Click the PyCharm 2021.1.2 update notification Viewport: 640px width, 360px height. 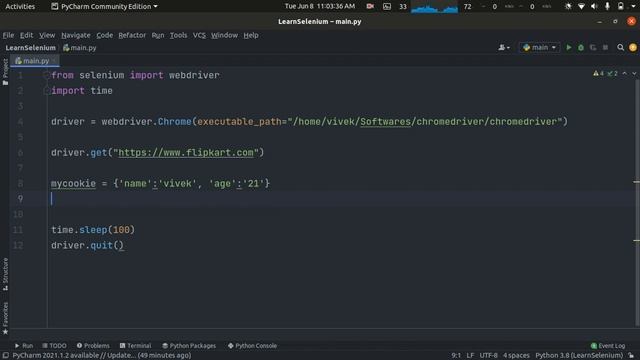[102, 356]
